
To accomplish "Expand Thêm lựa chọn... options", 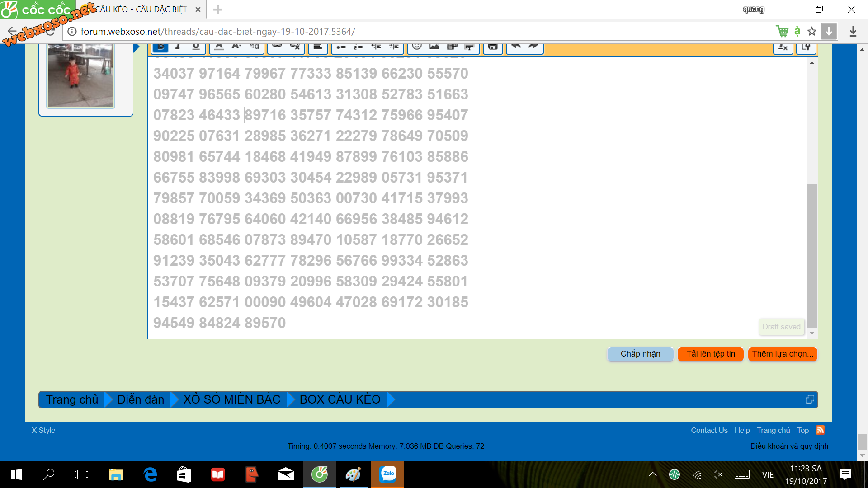I will [x=783, y=354].
